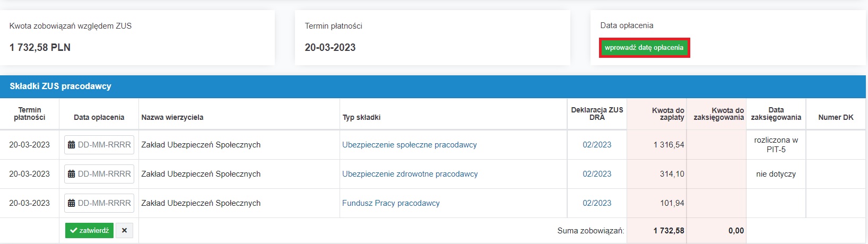The height and width of the screenshot is (244, 868).
Task: Open Ubezpieczenie zdrowotne pracodawcy link
Action: click(x=410, y=174)
